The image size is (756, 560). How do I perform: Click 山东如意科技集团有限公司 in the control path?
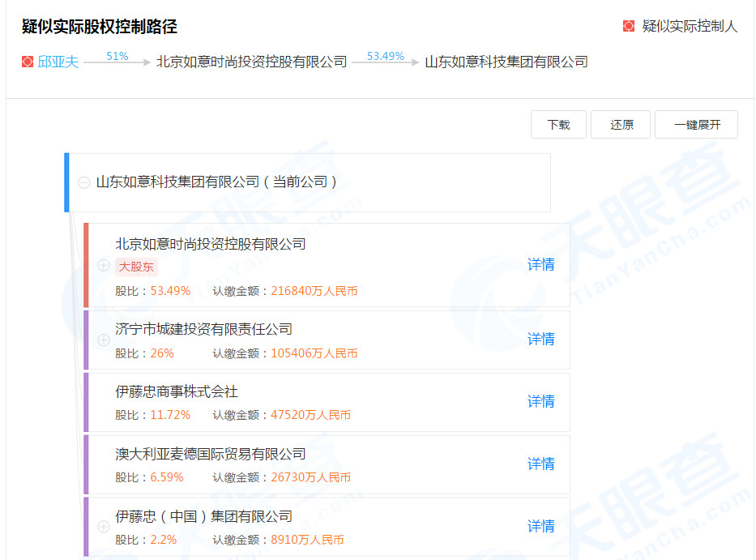pos(506,62)
